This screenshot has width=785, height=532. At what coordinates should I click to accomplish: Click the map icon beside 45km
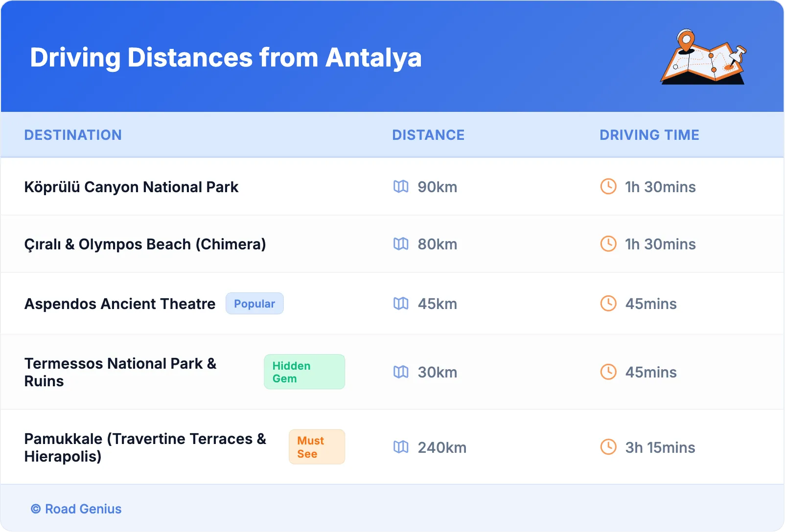click(x=401, y=303)
